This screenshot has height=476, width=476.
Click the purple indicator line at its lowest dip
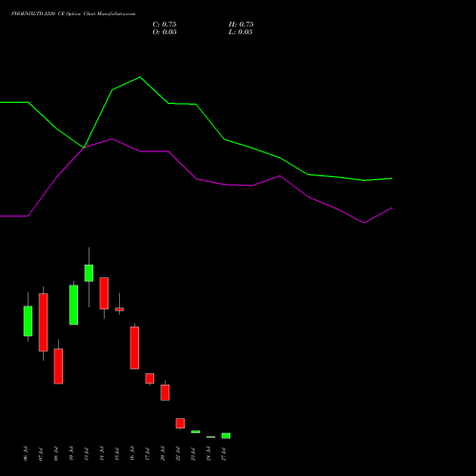coord(364,223)
